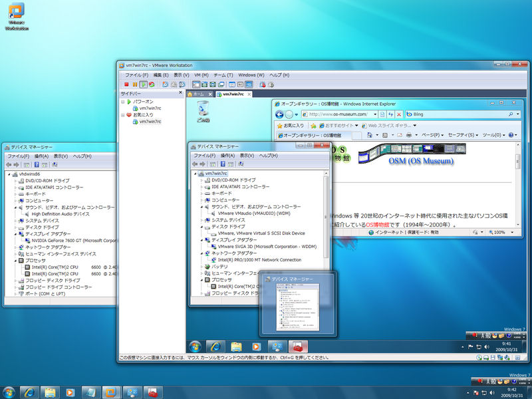Click the OSM (OS Museum) link
532x399 pixels.
coord(421,161)
